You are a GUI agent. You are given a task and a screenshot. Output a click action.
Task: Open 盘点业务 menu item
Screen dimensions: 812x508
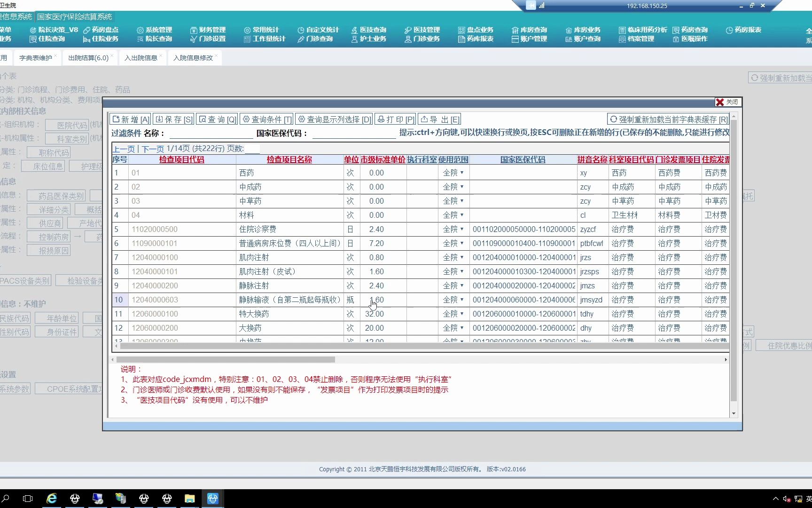click(476, 30)
